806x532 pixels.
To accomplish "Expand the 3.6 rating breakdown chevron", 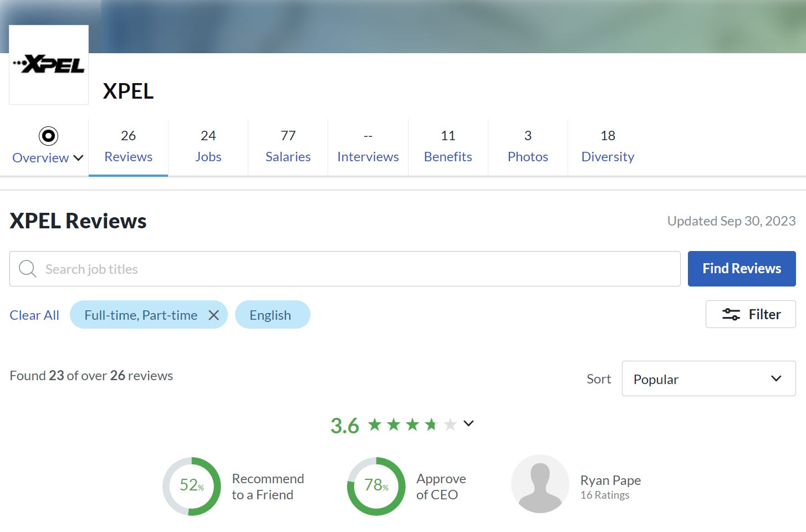I will (x=468, y=423).
